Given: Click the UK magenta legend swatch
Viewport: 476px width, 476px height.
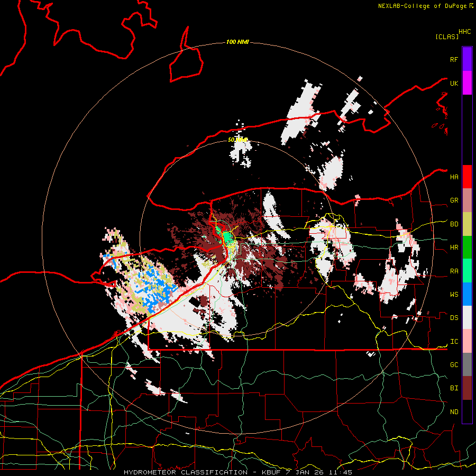Looking at the screenshot, I should point(467,83).
